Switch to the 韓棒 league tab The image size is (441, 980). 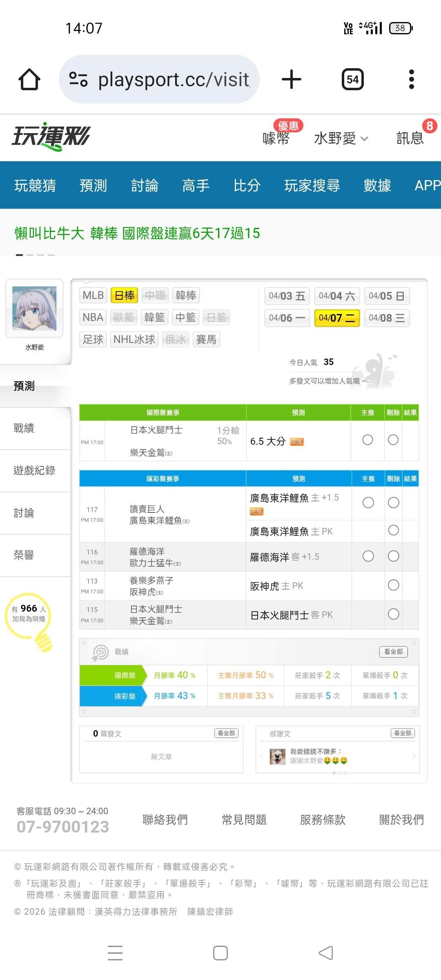coord(186,295)
